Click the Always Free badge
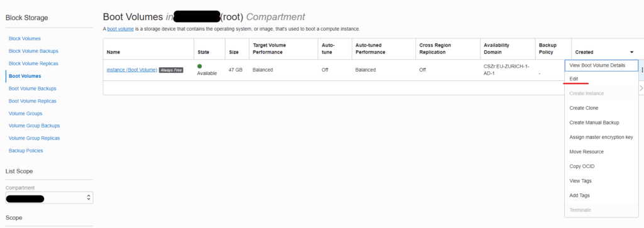The image size is (644, 228). tap(171, 70)
